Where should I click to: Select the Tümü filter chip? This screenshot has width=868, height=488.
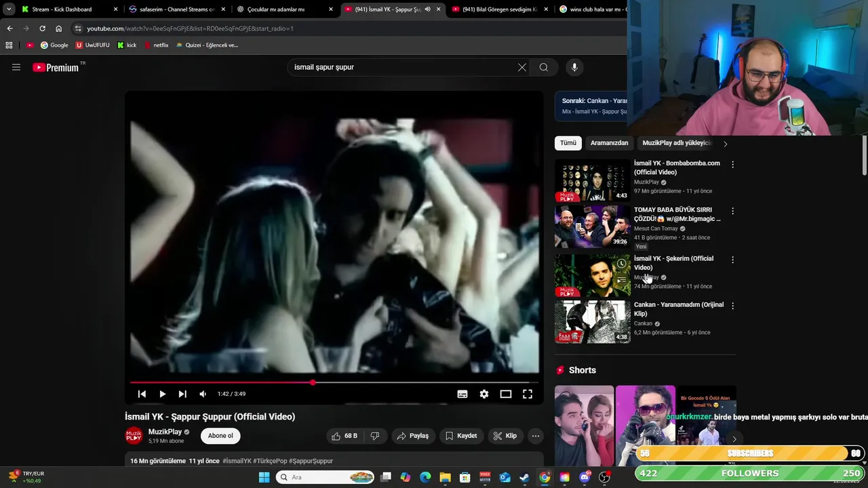[568, 143]
